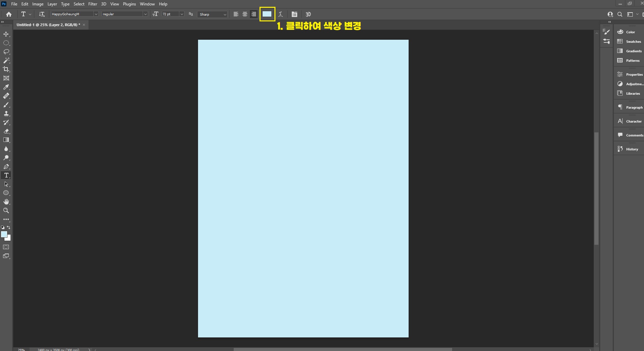
Task: Set center align text
Action: (x=245, y=14)
